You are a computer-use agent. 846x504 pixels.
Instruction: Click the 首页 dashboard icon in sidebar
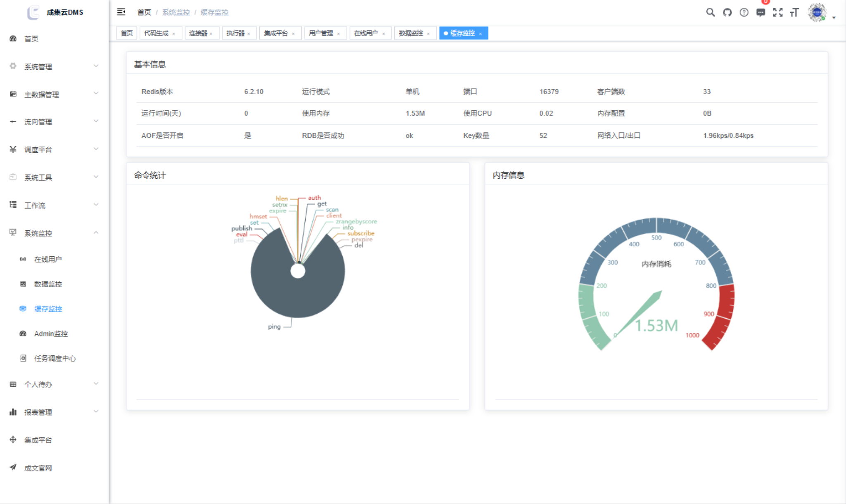(13, 38)
